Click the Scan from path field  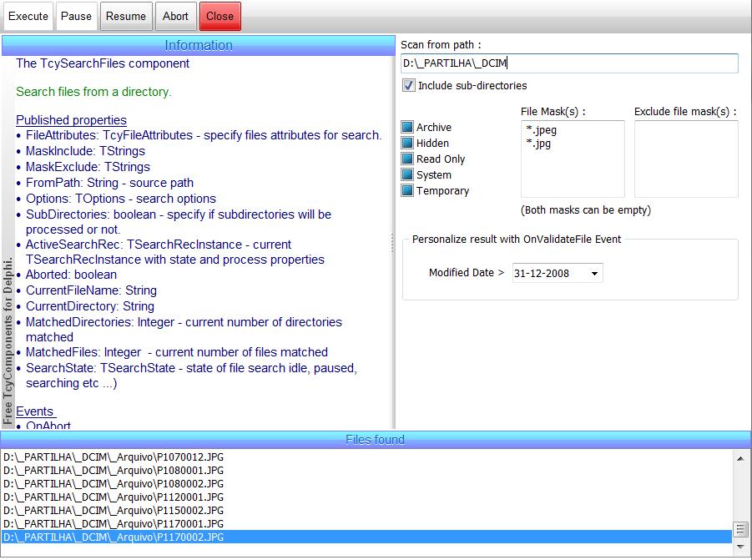(x=569, y=63)
